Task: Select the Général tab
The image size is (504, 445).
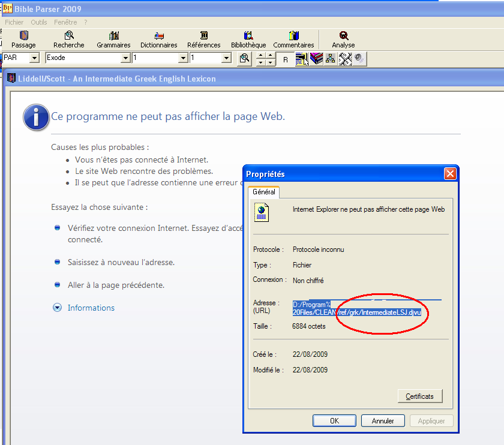Action: pyautogui.click(x=264, y=192)
